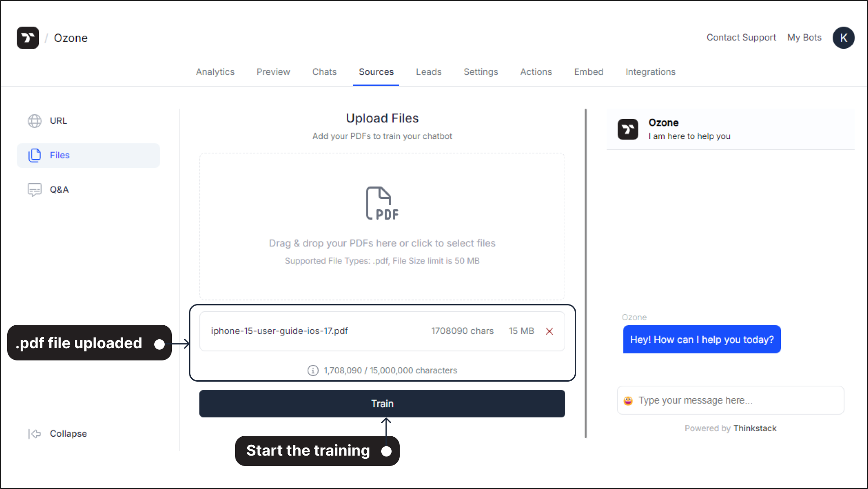Viewport: 868px width, 489px height.
Task: Click the Collapse sidebar icon
Action: click(x=33, y=434)
